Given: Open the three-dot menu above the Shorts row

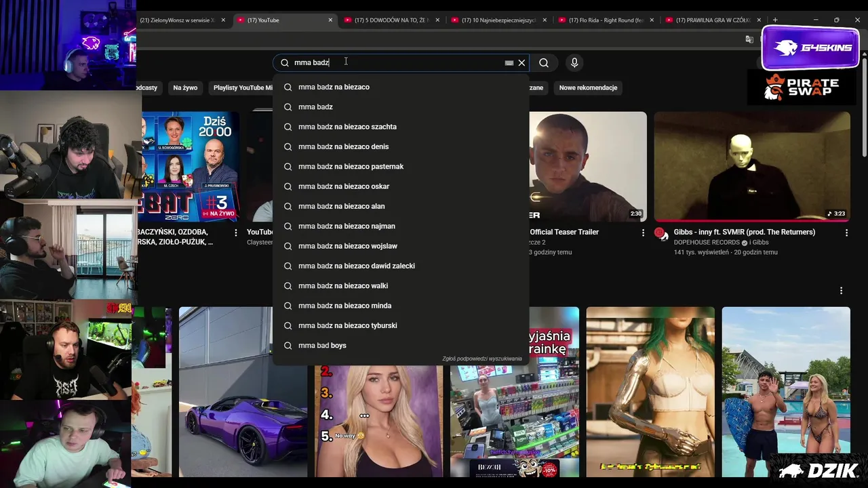Looking at the screenshot, I should point(841,291).
